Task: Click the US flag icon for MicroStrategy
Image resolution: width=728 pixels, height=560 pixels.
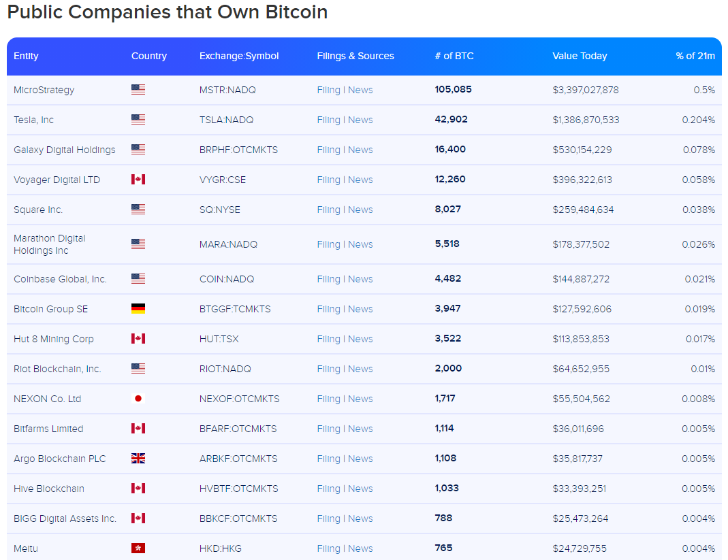Action: pos(138,90)
